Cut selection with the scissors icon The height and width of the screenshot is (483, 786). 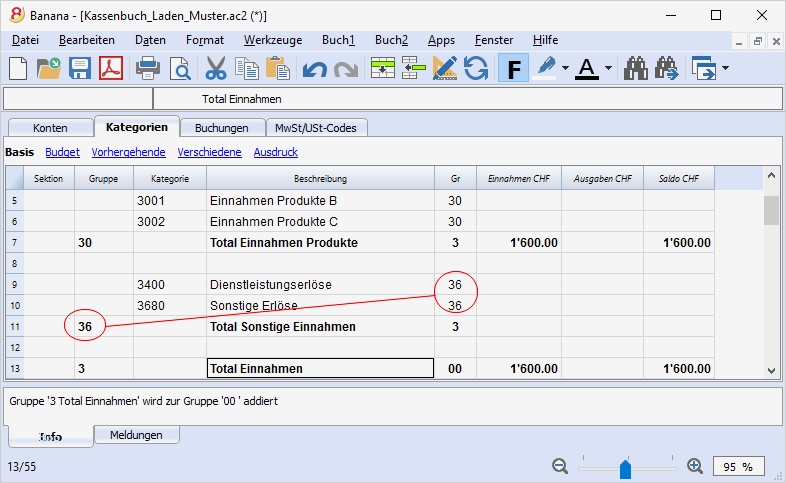tap(216, 68)
